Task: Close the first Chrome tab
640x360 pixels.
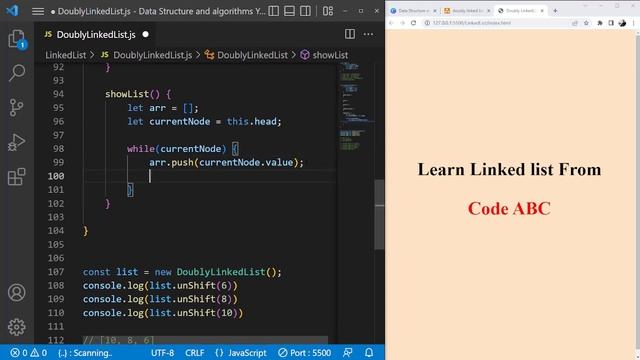Action: [435, 11]
